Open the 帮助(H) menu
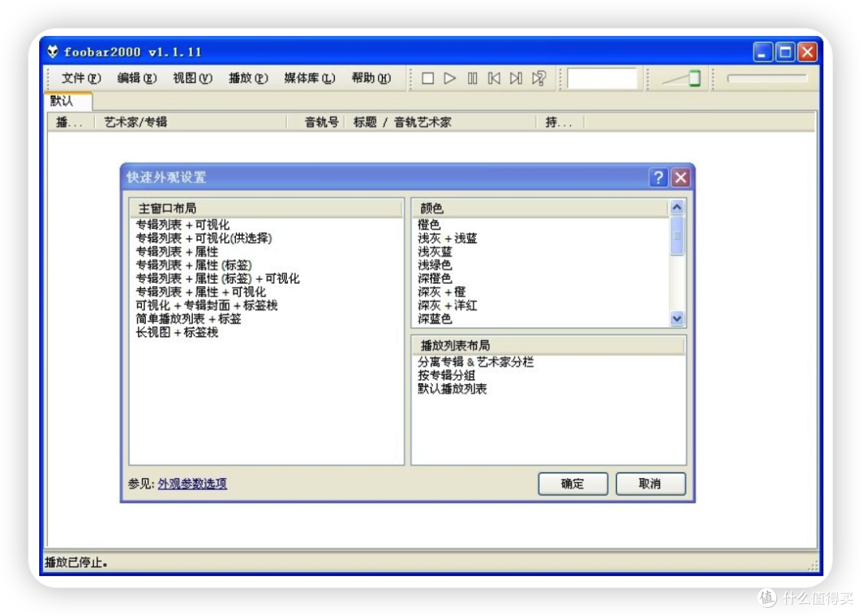This screenshot has width=861, height=616. (x=372, y=78)
